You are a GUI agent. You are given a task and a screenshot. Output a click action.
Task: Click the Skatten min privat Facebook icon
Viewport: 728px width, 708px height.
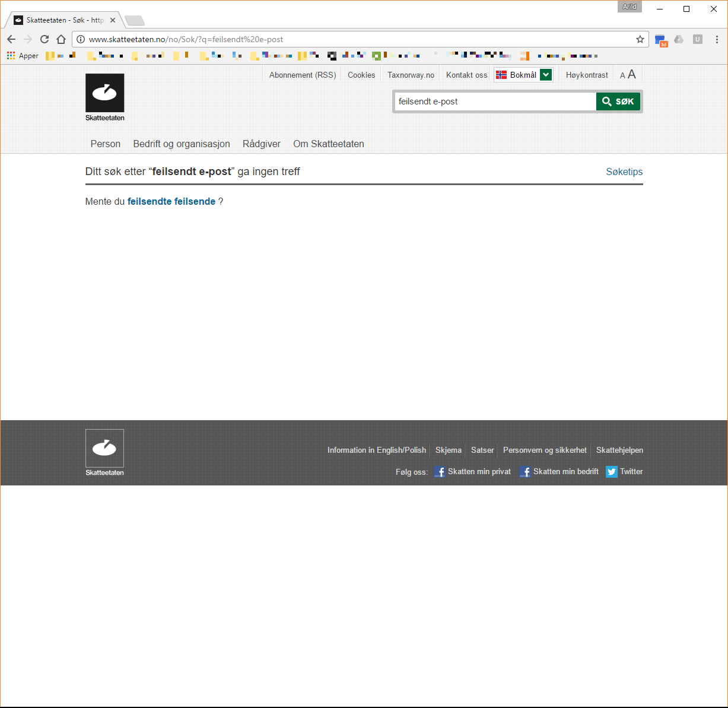coord(440,472)
